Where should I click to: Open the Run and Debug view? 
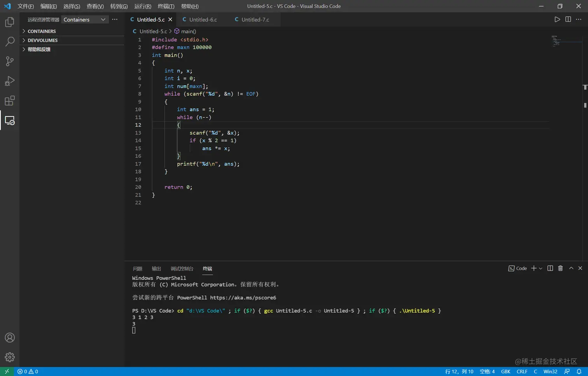tap(10, 81)
